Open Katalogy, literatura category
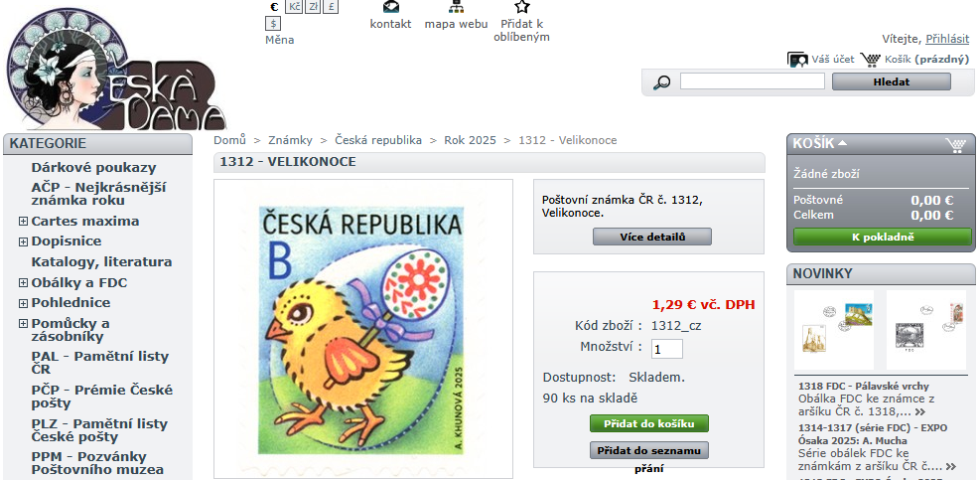This screenshot has height=480, width=980. (x=102, y=261)
